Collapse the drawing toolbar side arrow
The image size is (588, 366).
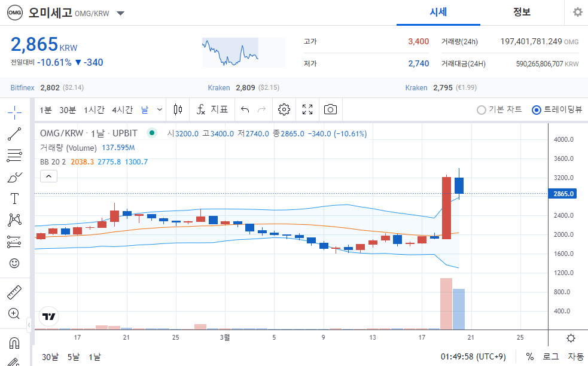(x=29, y=325)
